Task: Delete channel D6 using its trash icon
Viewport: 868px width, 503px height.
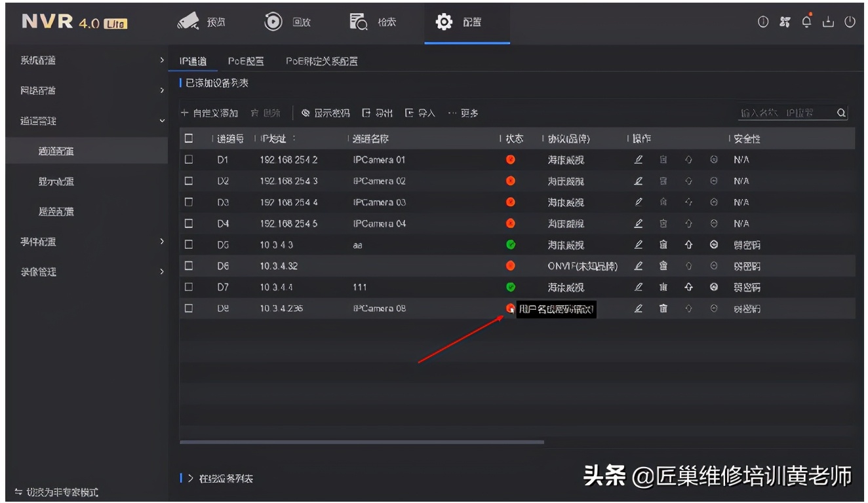Action: [663, 265]
